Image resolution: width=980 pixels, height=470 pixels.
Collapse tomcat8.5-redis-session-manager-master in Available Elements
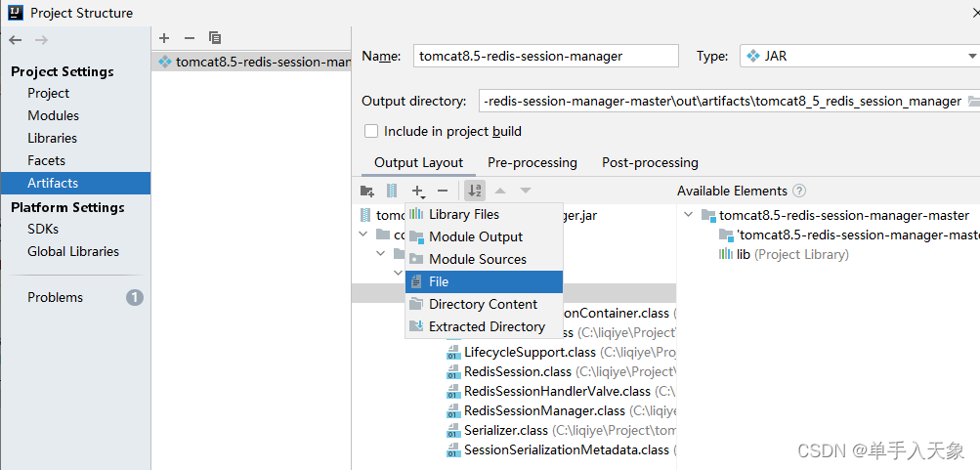click(x=688, y=216)
